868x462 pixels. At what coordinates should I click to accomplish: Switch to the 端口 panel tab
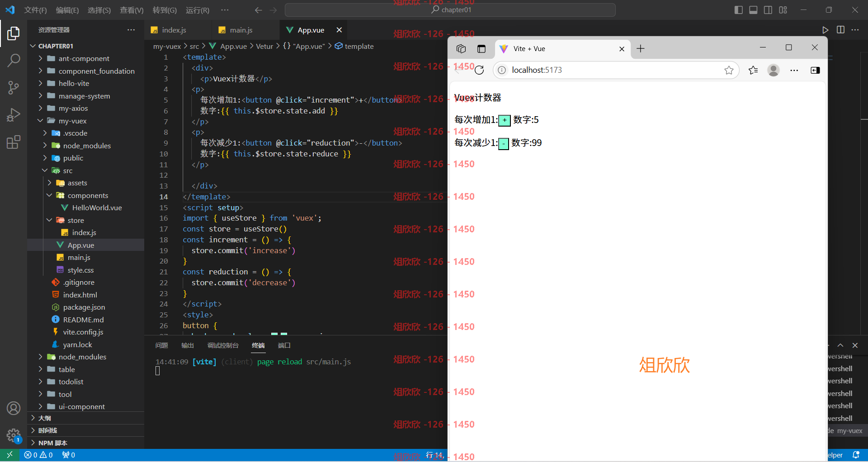pyautogui.click(x=284, y=345)
